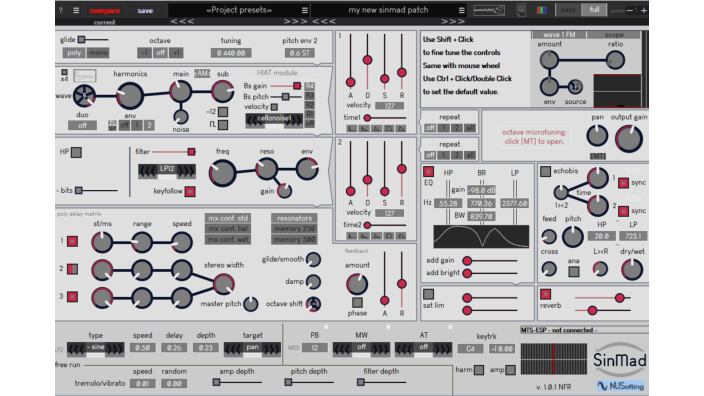Screen dimensions: 704x396
Task: Step to next AT assignment selector
Action: 443,349
